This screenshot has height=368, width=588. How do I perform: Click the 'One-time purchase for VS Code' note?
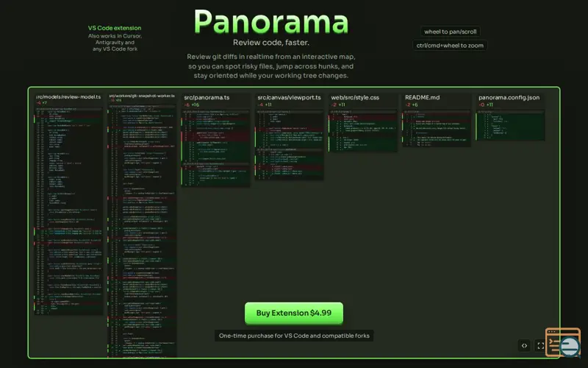pos(294,336)
